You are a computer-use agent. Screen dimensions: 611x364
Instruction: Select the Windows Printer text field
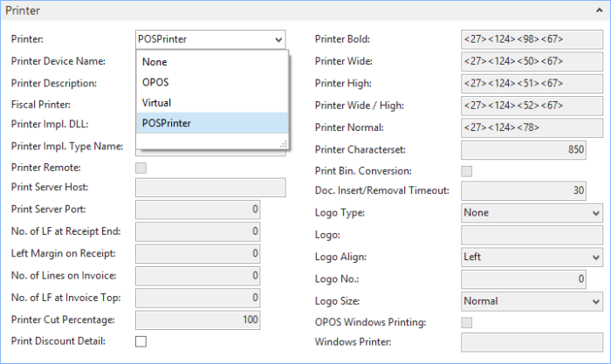tap(532, 342)
